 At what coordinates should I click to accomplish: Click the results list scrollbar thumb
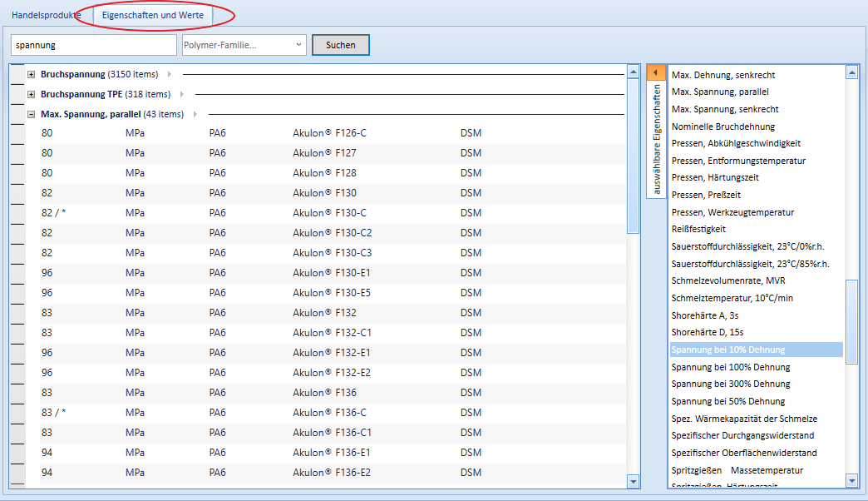[634, 156]
